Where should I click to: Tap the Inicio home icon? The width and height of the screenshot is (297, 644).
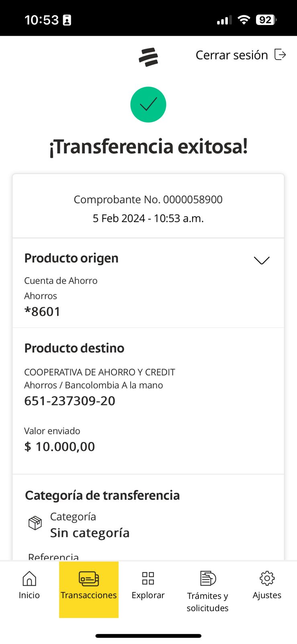[x=29, y=578]
